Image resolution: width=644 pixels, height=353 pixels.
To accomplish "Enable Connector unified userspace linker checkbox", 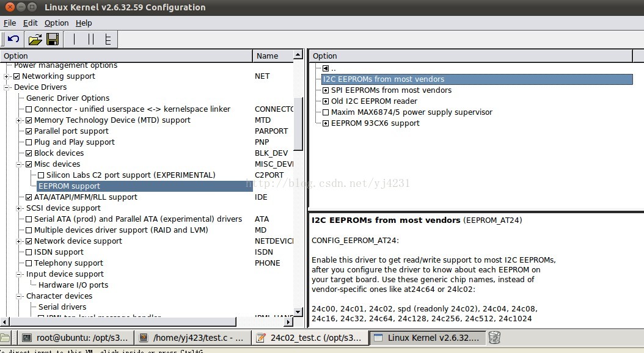I will click(29, 109).
